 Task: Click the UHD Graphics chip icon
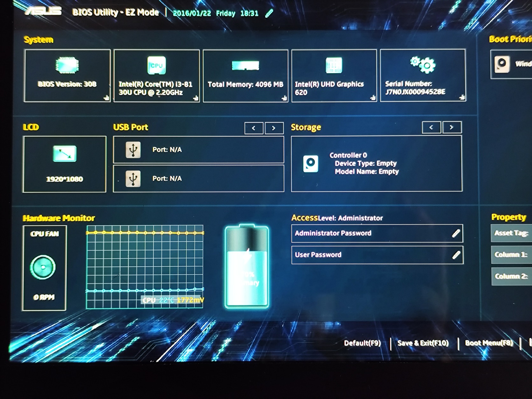[334, 65]
